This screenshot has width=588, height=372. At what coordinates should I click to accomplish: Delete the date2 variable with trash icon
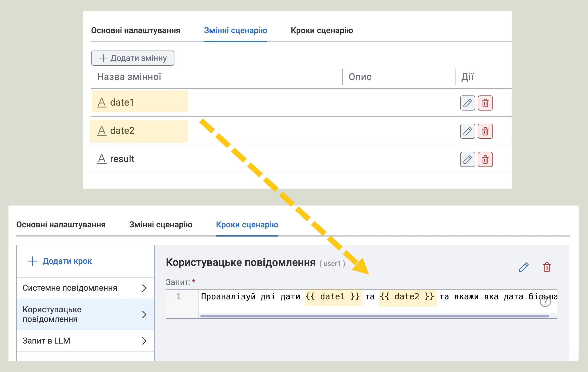click(485, 131)
